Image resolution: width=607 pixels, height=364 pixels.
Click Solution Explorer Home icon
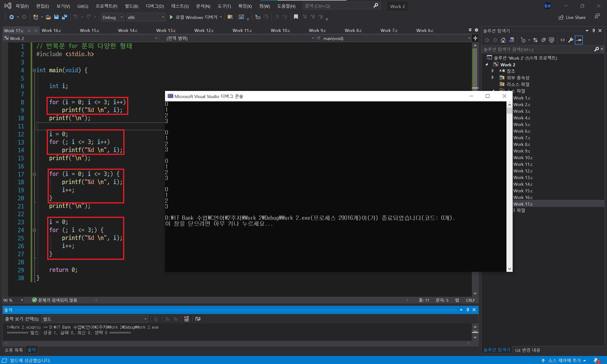coord(503,40)
